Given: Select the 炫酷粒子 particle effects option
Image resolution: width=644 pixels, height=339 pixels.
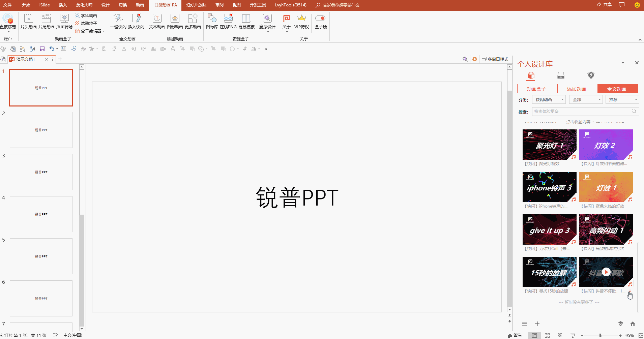Looking at the screenshot, I should point(86,23).
